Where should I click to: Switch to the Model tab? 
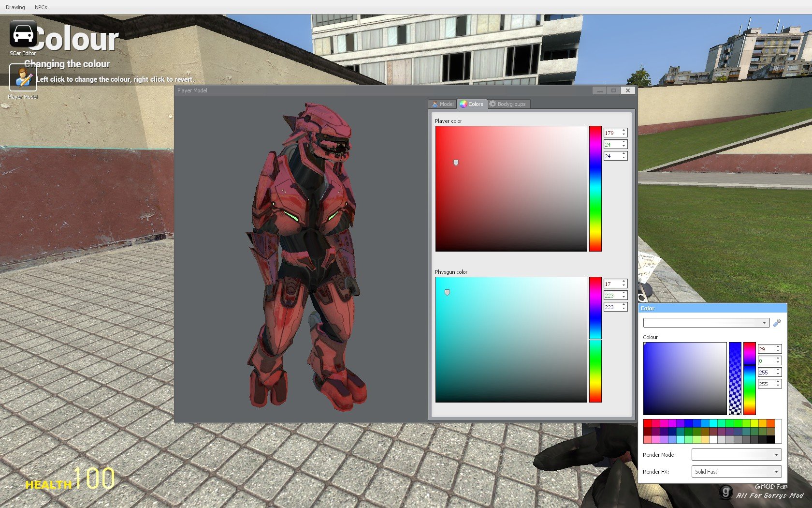(443, 104)
